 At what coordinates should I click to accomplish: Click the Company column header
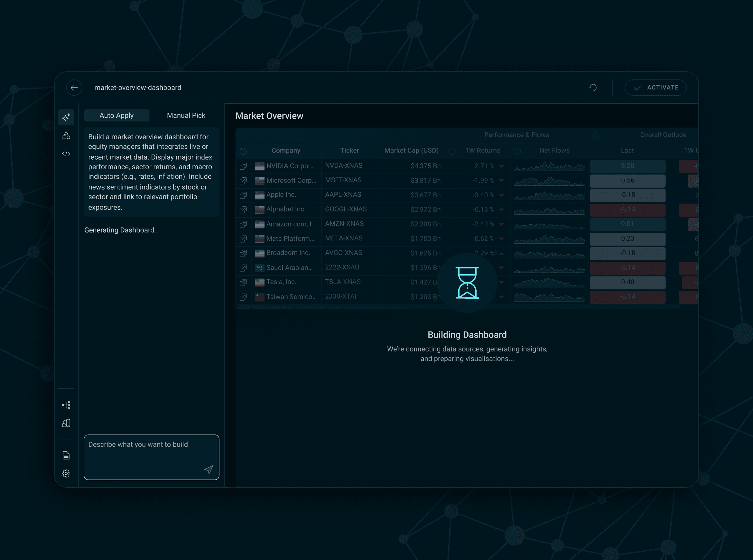(x=286, y=151)
